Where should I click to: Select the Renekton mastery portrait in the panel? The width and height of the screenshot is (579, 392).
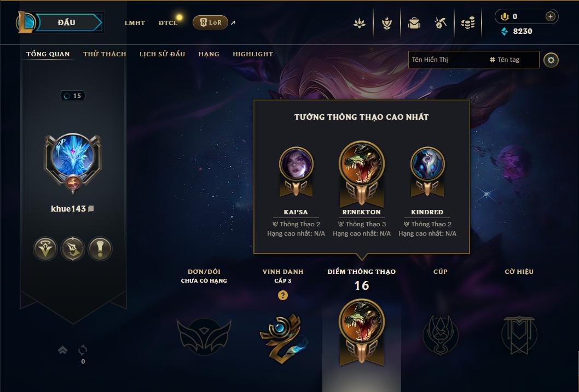click(362, 163)
